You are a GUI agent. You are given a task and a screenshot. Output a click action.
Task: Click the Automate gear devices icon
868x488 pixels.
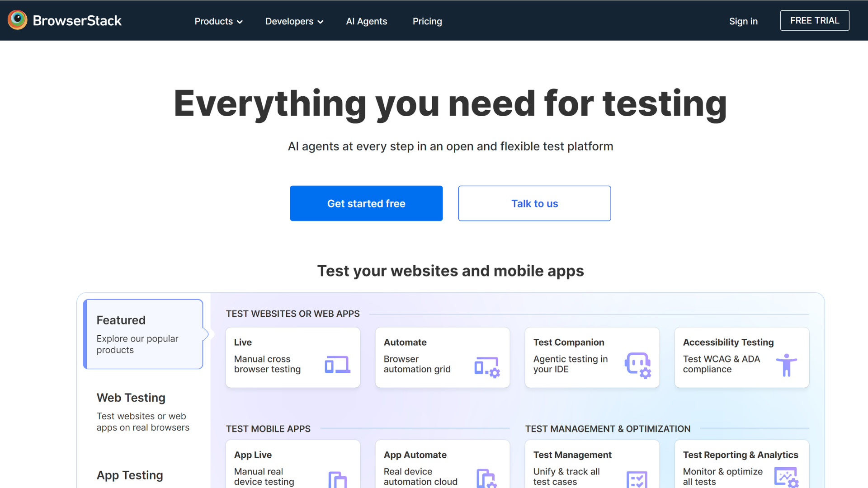(x=487, y=367)
